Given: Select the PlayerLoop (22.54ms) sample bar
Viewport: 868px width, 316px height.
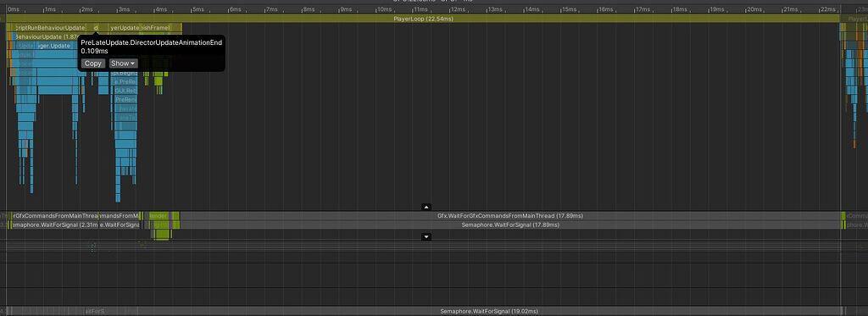Looking at the screenshot, I should pos(423,19).
